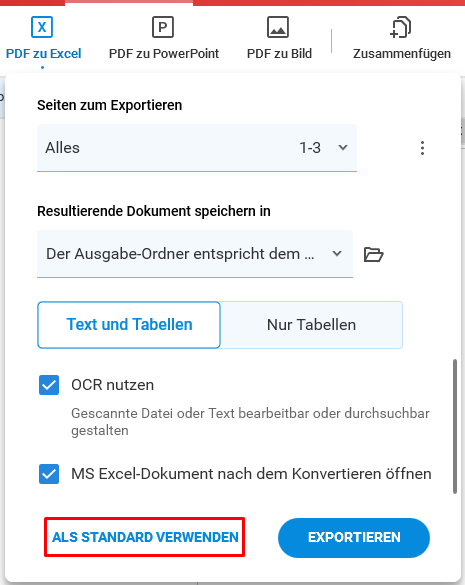Click the PDF zu Excel icon
Viewport: 465px width, 585px height.
(x=42, y=27)
